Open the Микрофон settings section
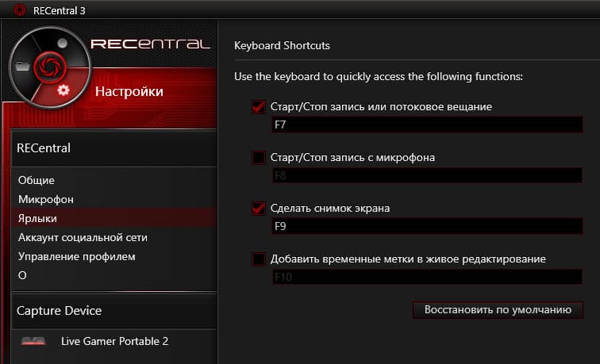This screenshot has height=364, width=600. point(46,199)
